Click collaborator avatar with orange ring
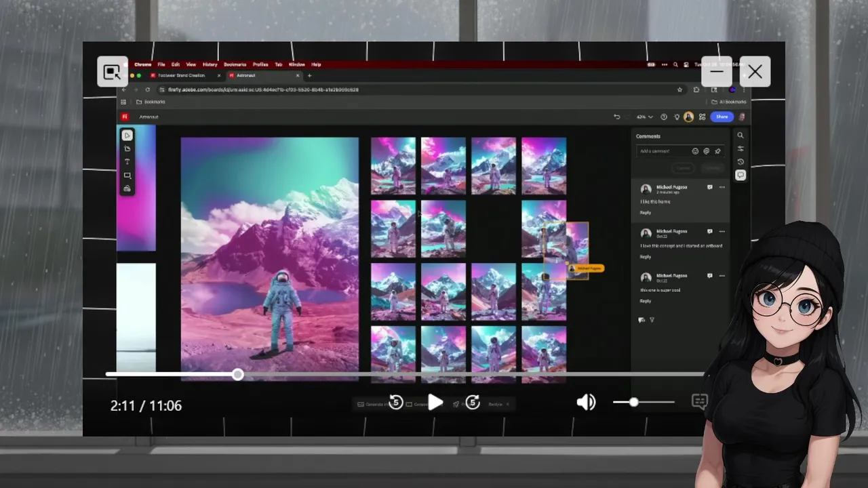Image resolution: width=868 pixels, height=488 pixels. [x=688, y=117]
